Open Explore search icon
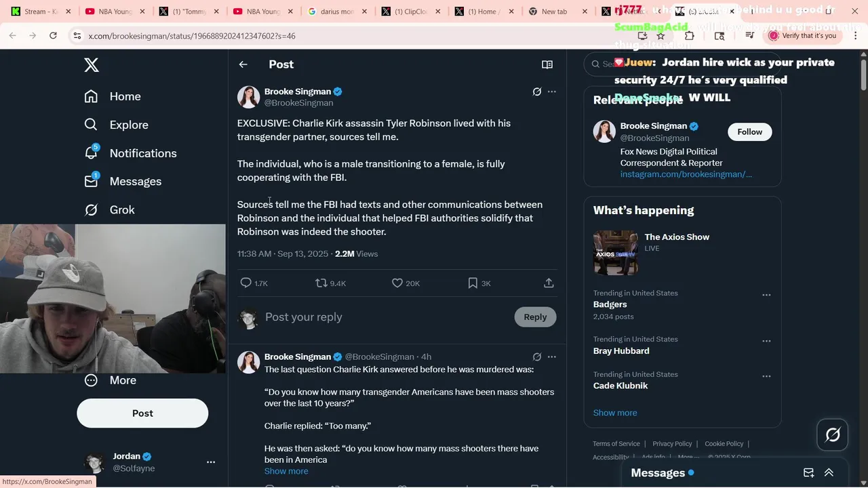This screenshot has width=868, height=488. (x=91, y=125)
